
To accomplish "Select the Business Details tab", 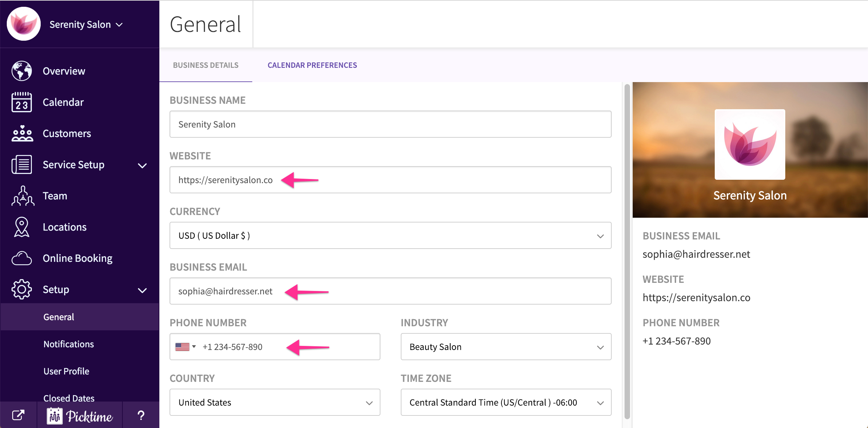I will pyautogui.click(x=205, y=65).
